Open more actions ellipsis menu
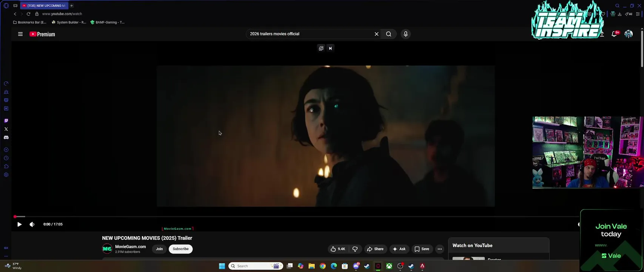The image size is (644, 272). click(x=439, y=249)
